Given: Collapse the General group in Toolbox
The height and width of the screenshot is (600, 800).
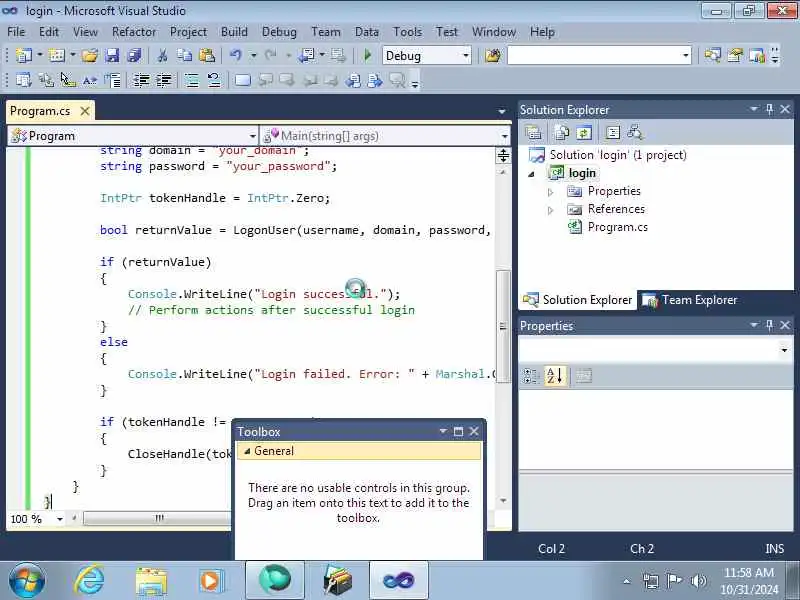Looking at the screenshot, I should pos(247,451).
